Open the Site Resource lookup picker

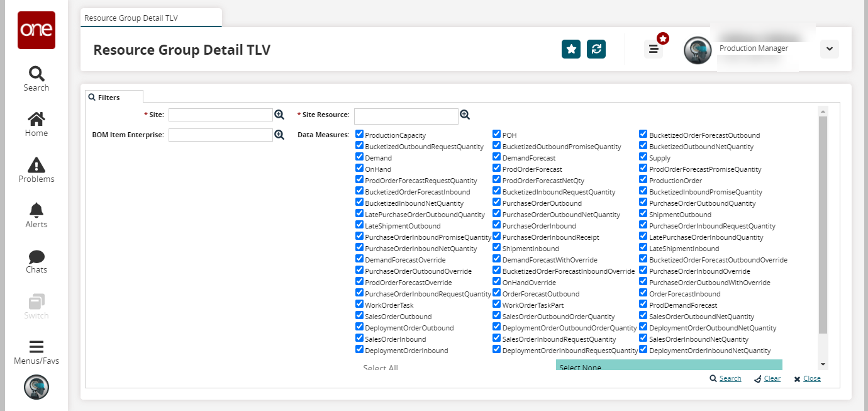click(465, 115)
